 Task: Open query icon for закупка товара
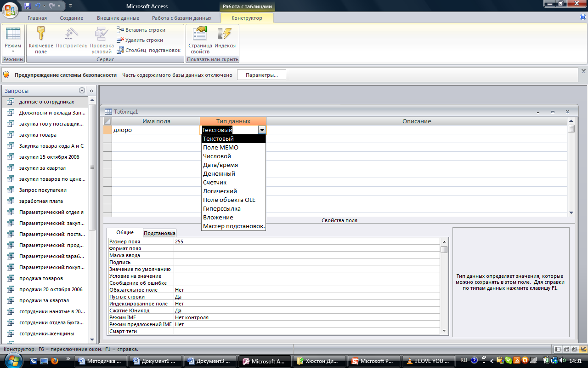pyautogui.click(x=11, y=135)
